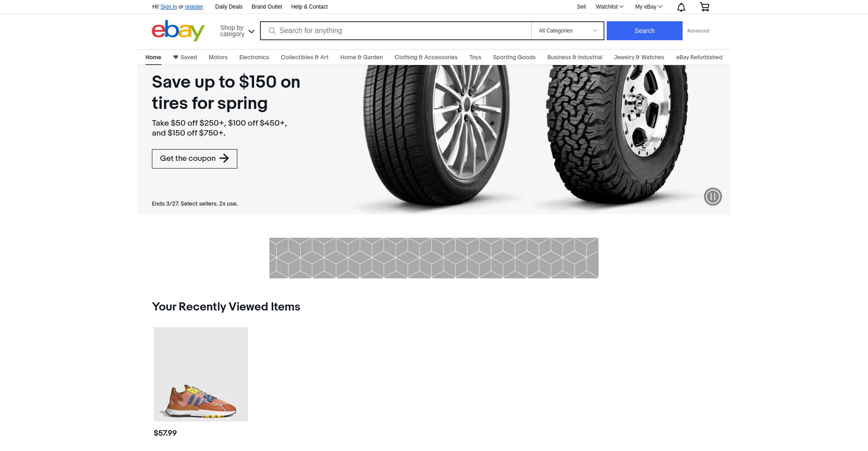868x451 pixels.
Task: Pause the banner carousel
Action: (712, 197)
